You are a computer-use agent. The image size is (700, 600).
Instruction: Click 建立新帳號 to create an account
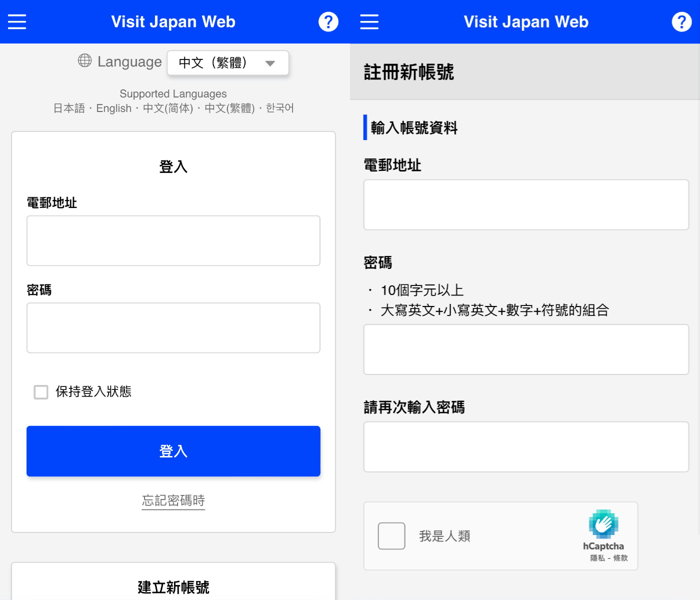(173, 587)
